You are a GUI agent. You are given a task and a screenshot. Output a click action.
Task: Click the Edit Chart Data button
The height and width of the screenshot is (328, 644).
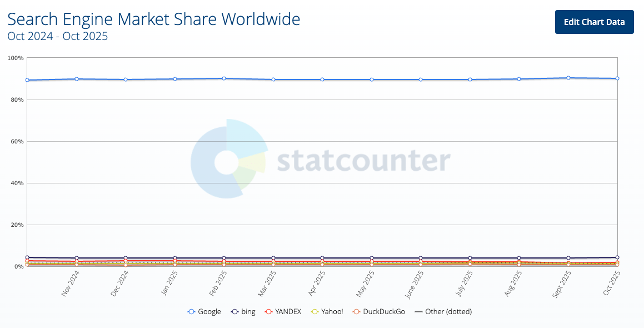click(x=594, y=22)
